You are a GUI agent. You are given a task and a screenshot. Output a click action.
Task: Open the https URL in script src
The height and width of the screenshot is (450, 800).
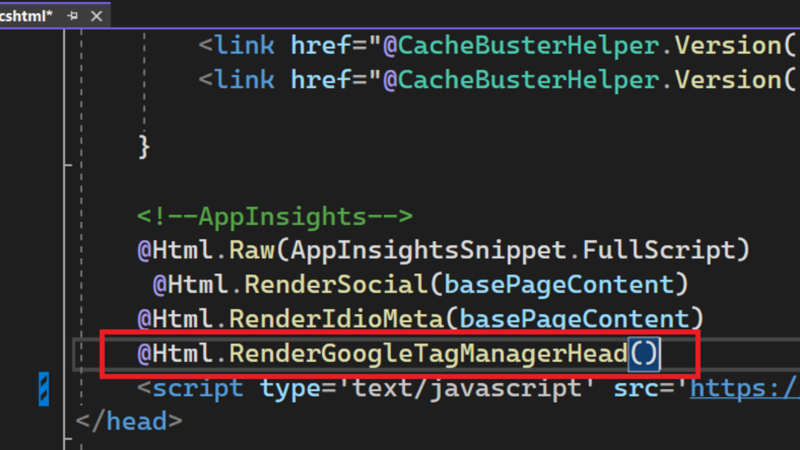(744, 387)
